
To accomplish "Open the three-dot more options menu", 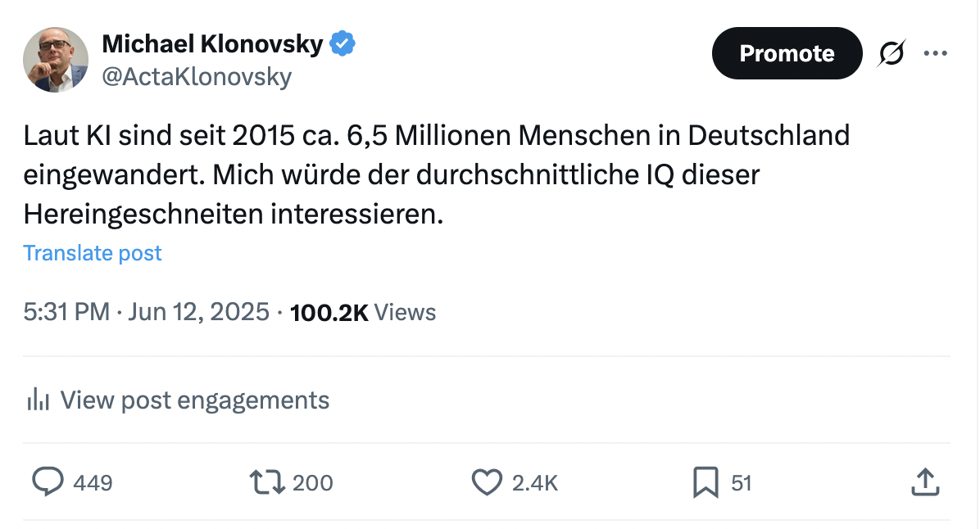I will (935, 53).
